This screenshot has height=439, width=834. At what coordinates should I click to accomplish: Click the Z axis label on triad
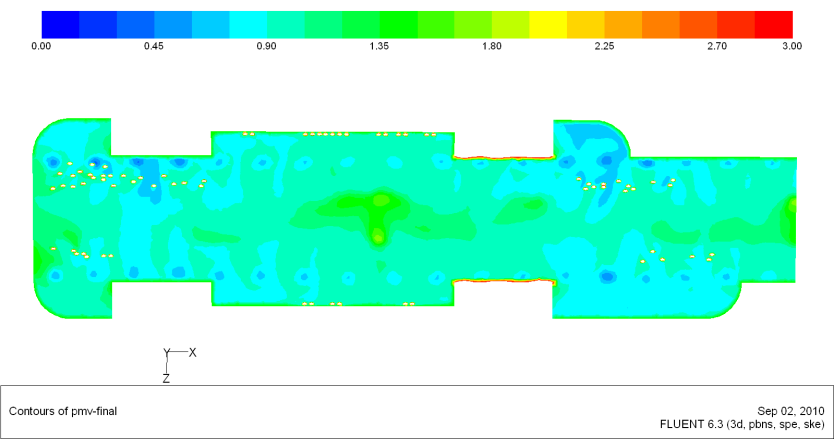tap(166, 380)
